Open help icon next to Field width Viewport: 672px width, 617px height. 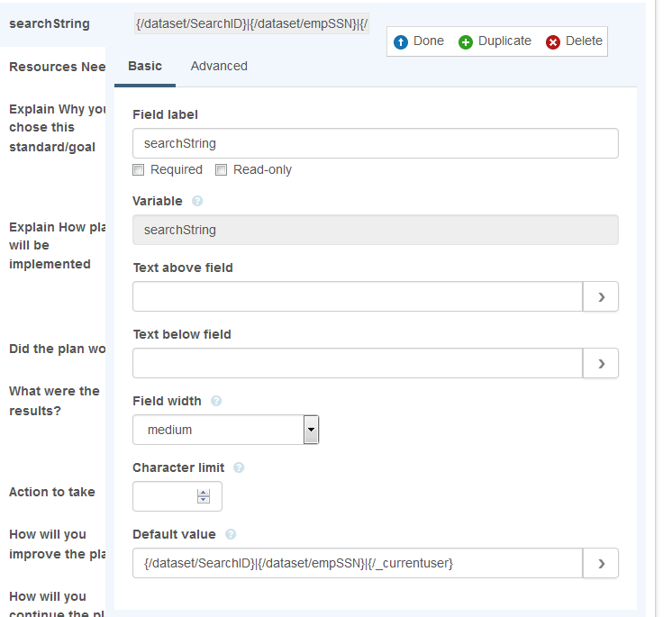click(216, 401)
